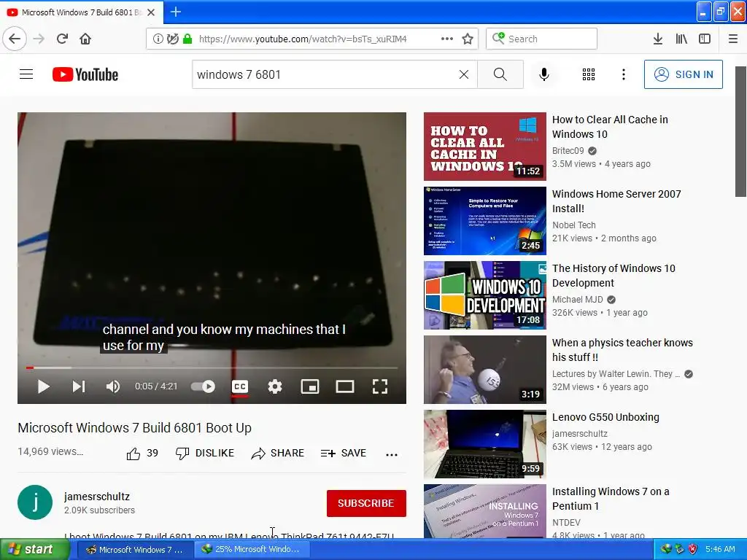
Task: Open the Britec09 channel name
Action: click(568, 150)
